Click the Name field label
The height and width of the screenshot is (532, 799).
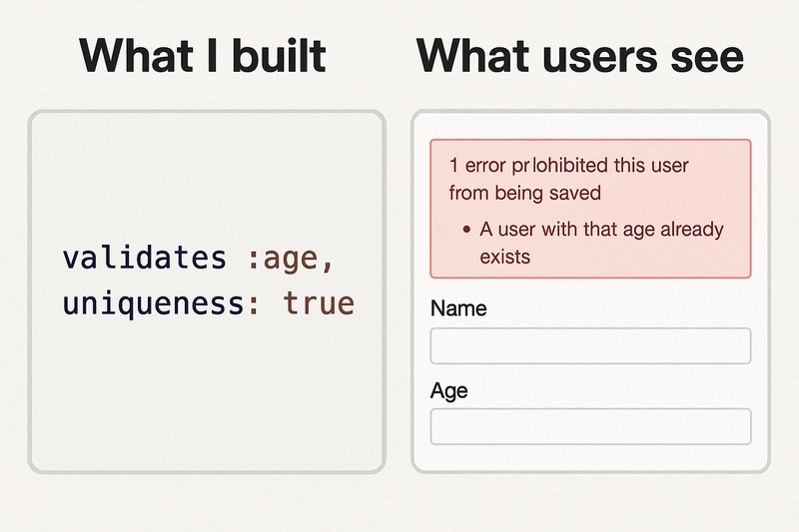click(x=458, y=308)
